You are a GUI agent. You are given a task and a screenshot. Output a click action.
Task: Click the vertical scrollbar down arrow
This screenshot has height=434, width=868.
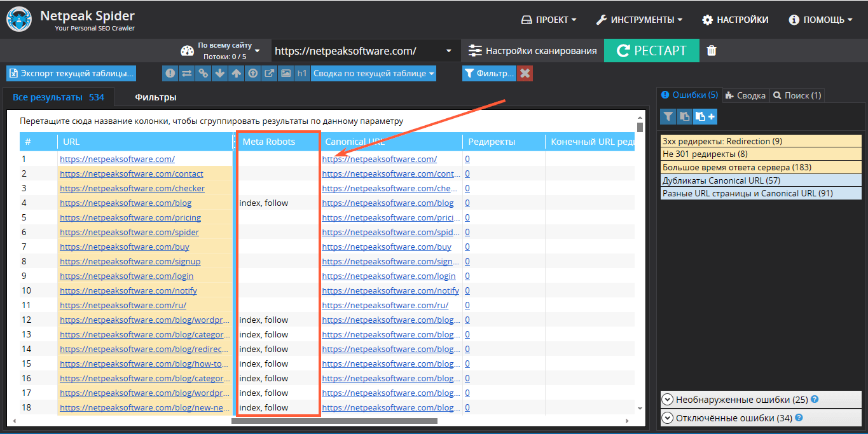(x=640, y=407)
